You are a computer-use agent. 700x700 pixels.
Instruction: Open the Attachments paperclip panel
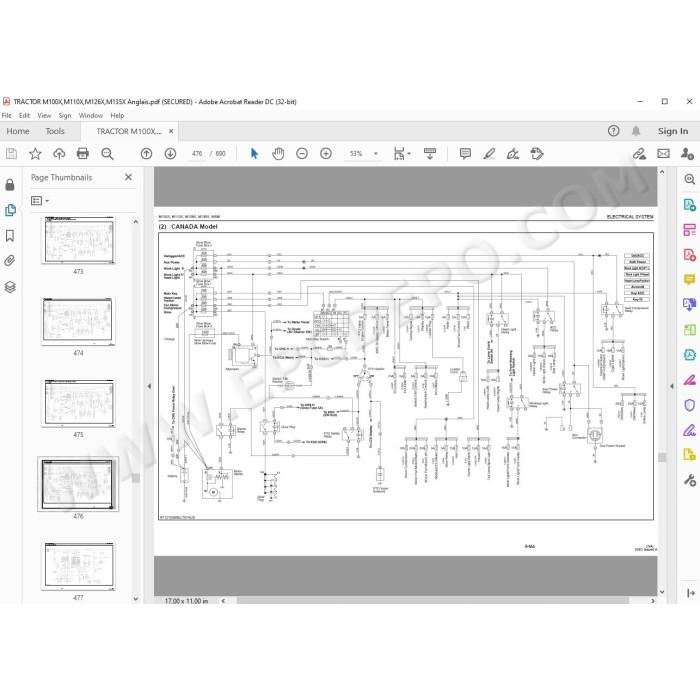10,260
